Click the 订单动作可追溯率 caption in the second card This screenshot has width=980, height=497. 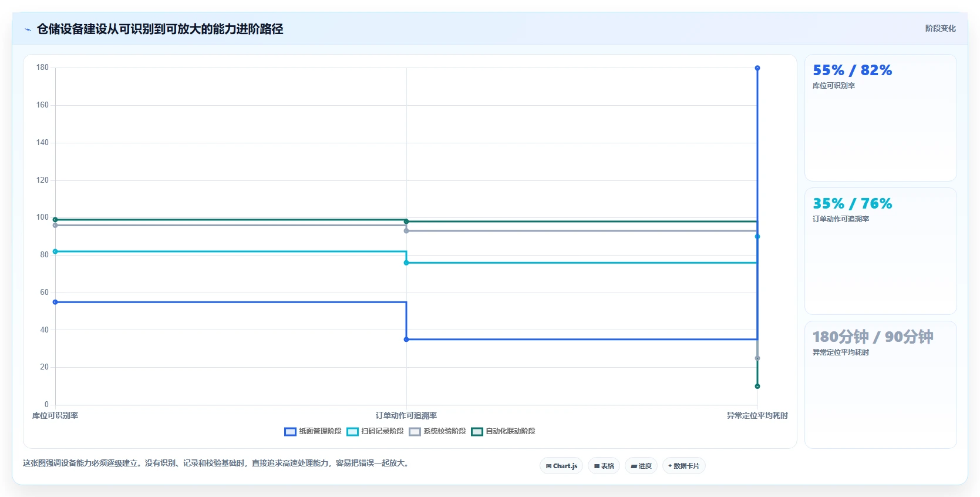(841, 219)
